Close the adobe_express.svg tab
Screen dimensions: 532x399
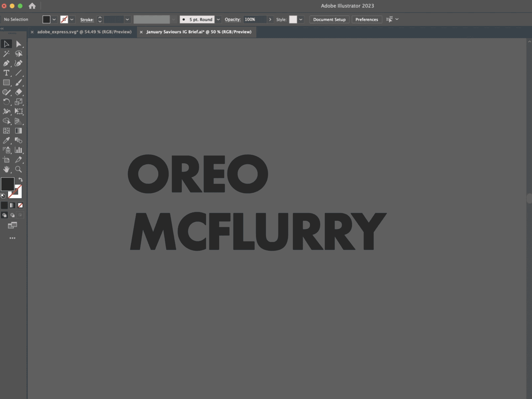(32, 32)
